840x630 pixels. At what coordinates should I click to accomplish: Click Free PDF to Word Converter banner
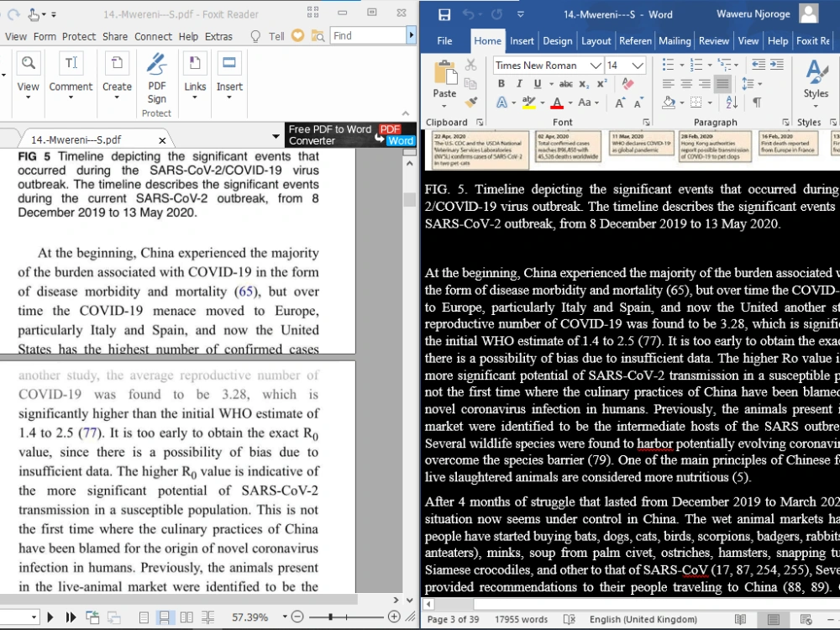click(x=350, y=135)
